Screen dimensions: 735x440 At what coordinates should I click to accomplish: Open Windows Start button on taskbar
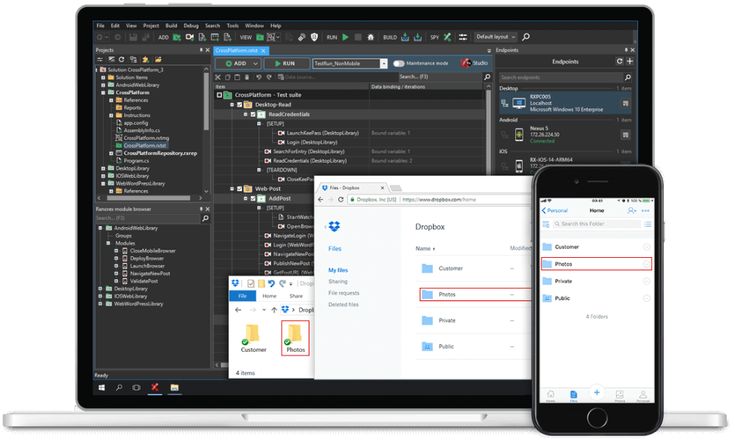102,388
